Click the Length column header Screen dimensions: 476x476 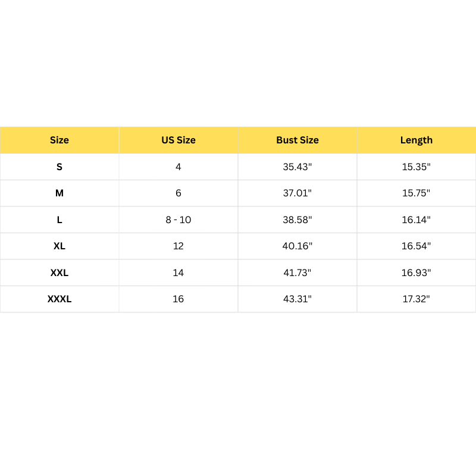click(416, 140)
